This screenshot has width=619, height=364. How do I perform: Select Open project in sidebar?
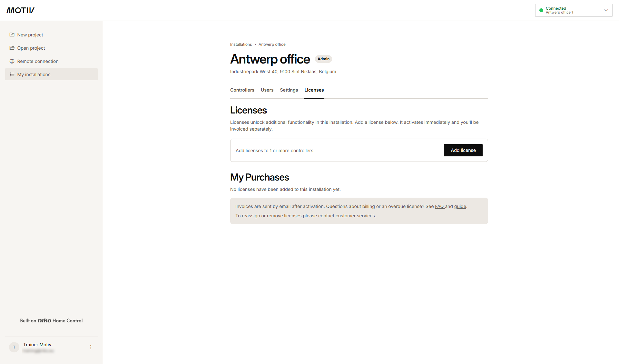(x=51, y=48)
